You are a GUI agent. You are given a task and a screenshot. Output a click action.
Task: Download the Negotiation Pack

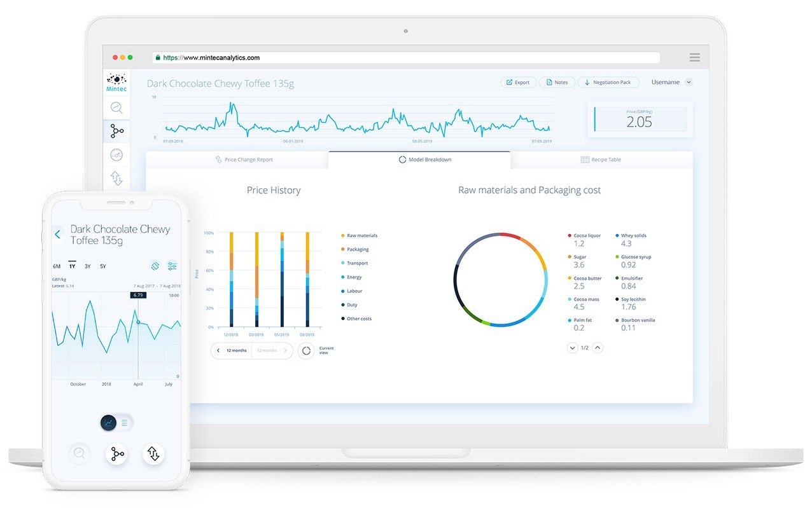coord(608,82)
